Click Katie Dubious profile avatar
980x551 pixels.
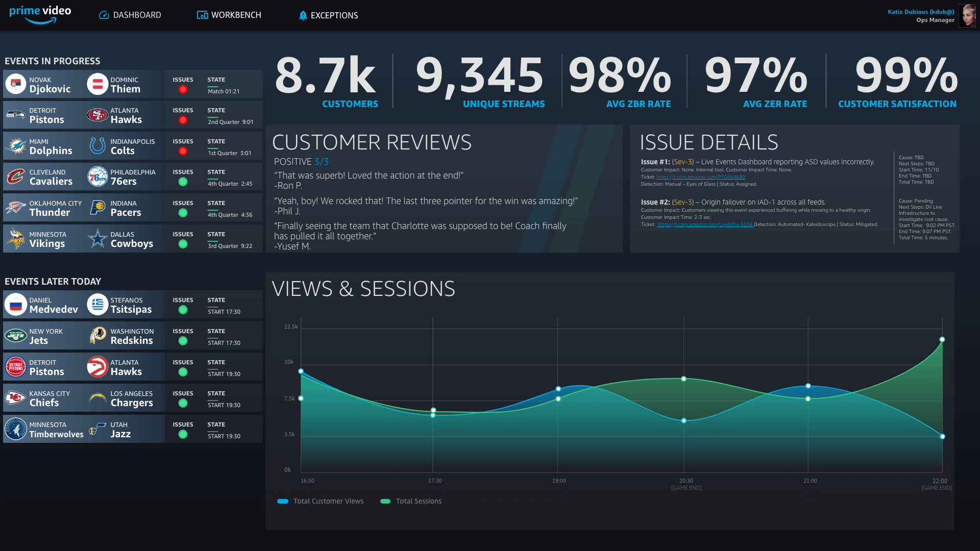click(x=967, y=15)
